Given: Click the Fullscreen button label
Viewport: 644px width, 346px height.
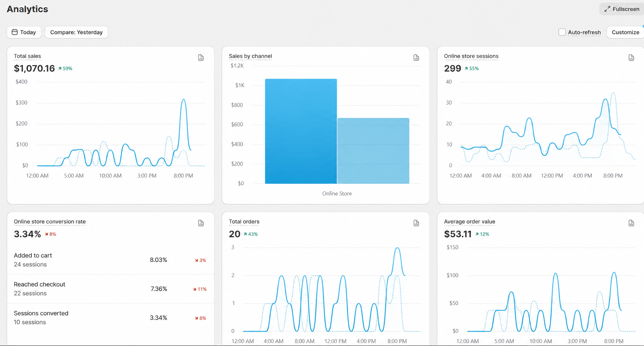Looking at the screenshot, I should [x=626, y=9].
